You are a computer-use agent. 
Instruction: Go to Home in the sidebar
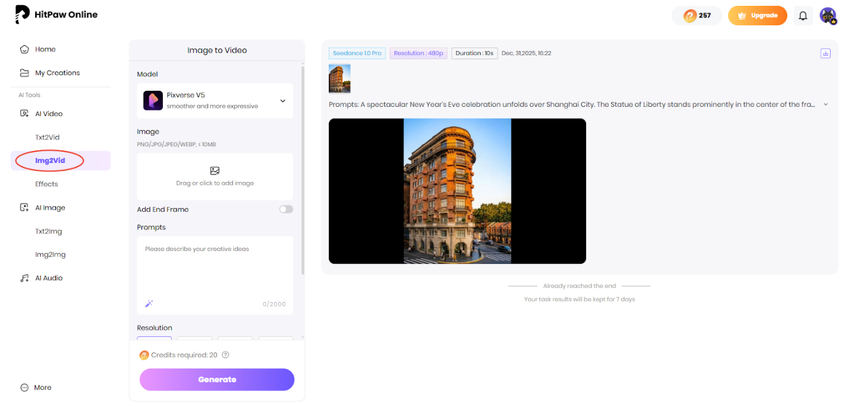45,49
